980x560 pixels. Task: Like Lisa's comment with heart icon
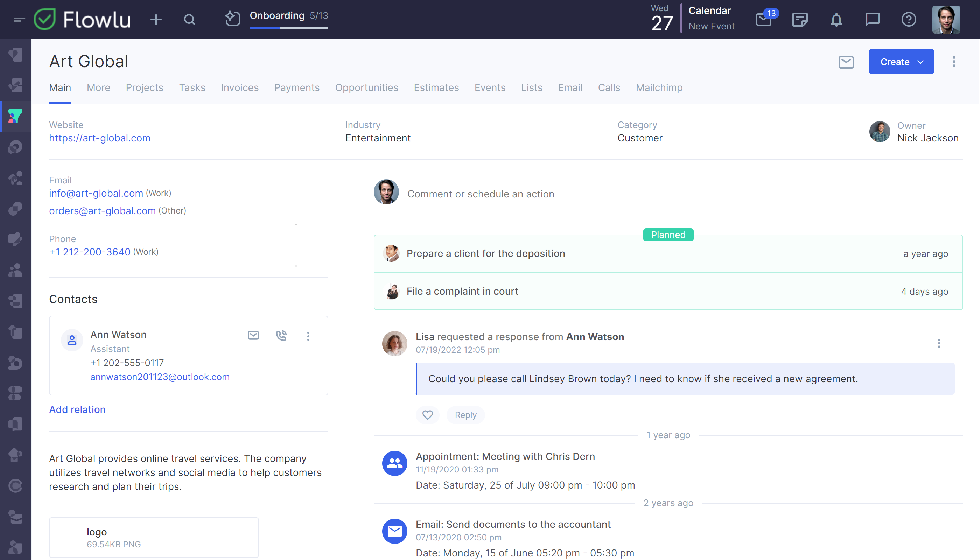[x=427, y=415]
